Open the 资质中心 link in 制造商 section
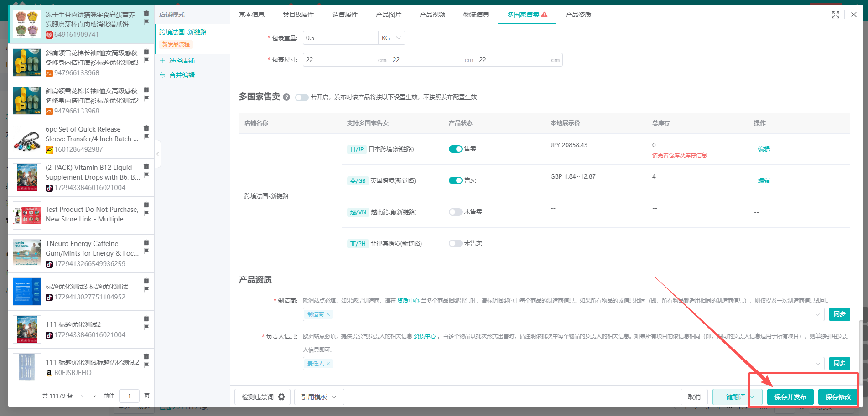Screen dimensions: 868x416 point(409,301)
